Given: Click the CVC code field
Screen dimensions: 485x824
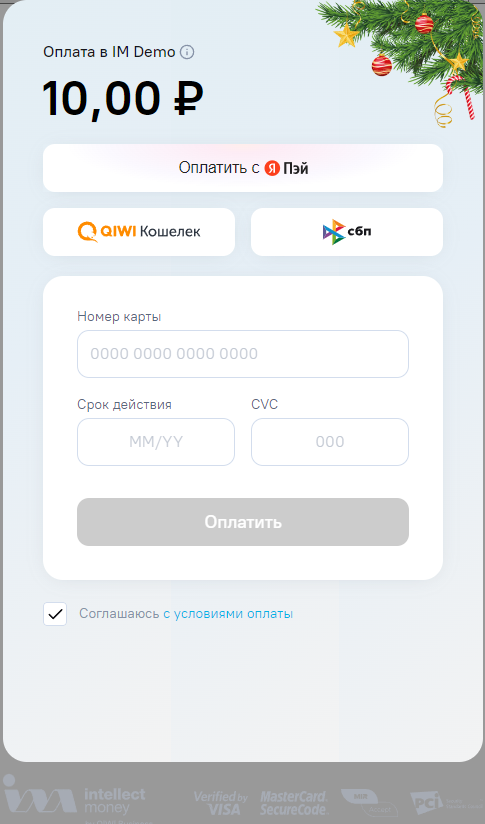Looking at the screenshot, I should 330,442.
